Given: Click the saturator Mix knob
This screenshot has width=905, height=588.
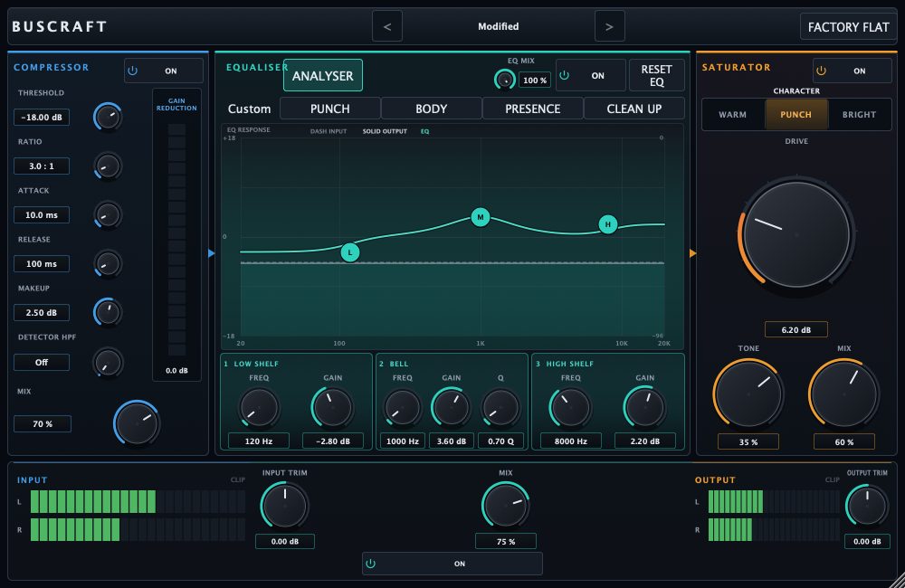Looking at the screenshot, I should click(843, 394).
